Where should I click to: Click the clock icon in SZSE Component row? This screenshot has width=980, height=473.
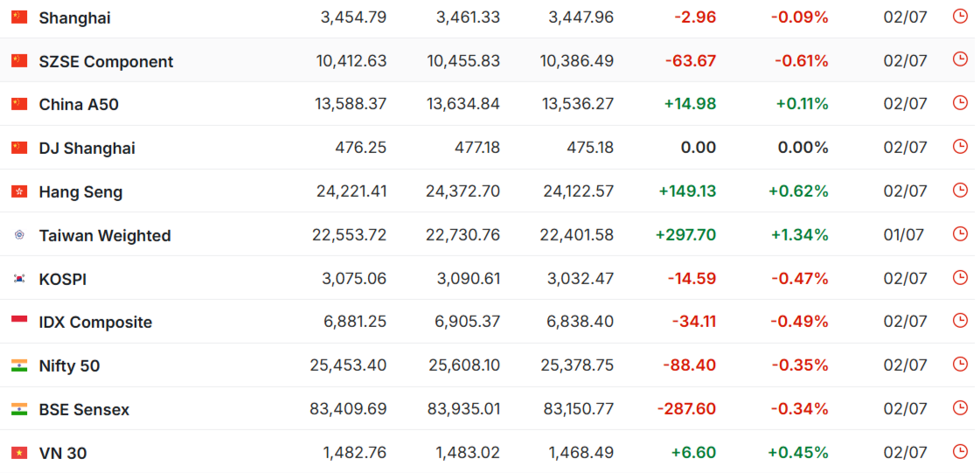click(x=959, y=59)
